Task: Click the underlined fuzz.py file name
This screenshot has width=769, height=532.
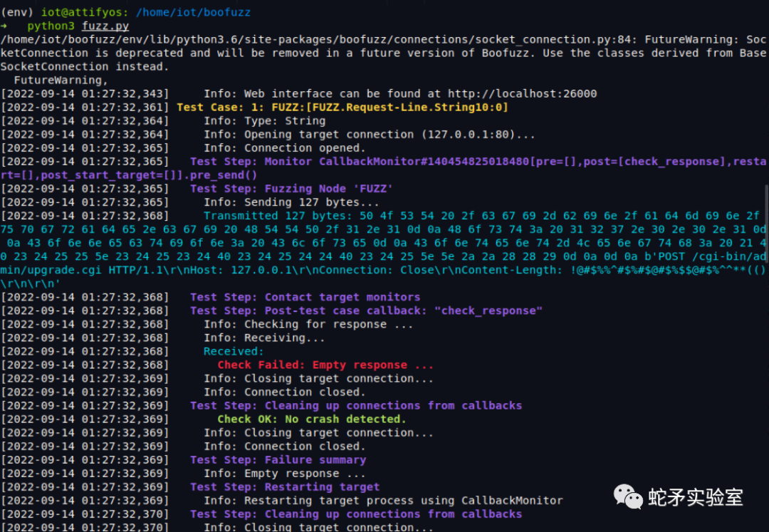Action: tap(105, 25)
